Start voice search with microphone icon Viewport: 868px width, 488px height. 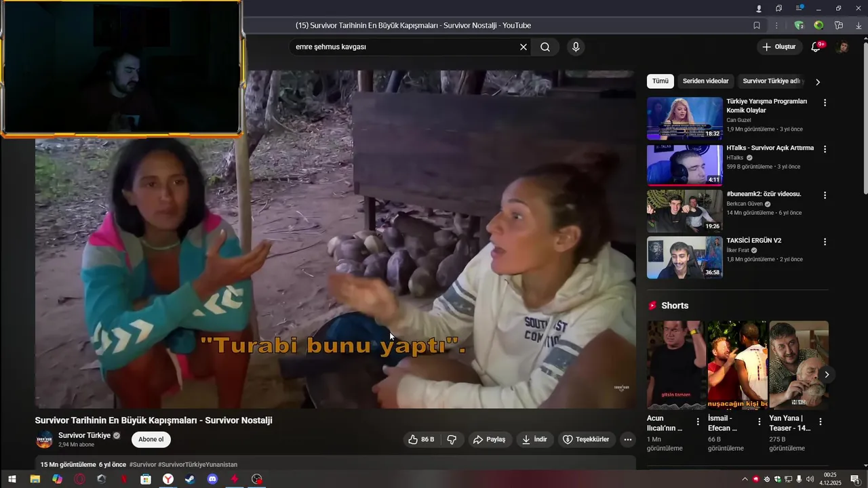[x=576, y=47]
